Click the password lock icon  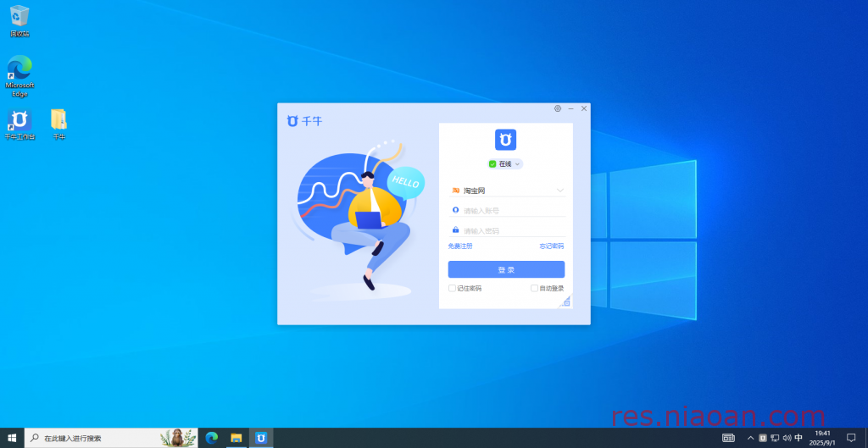click(x=455, y=230)
